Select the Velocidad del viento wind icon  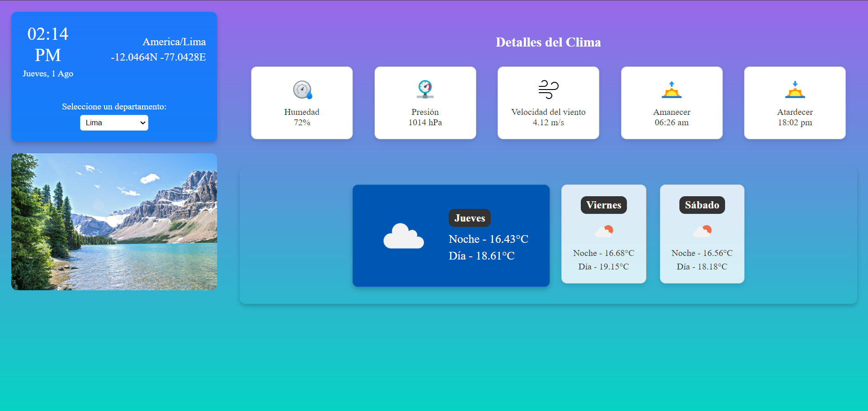(x=548, y=89)
